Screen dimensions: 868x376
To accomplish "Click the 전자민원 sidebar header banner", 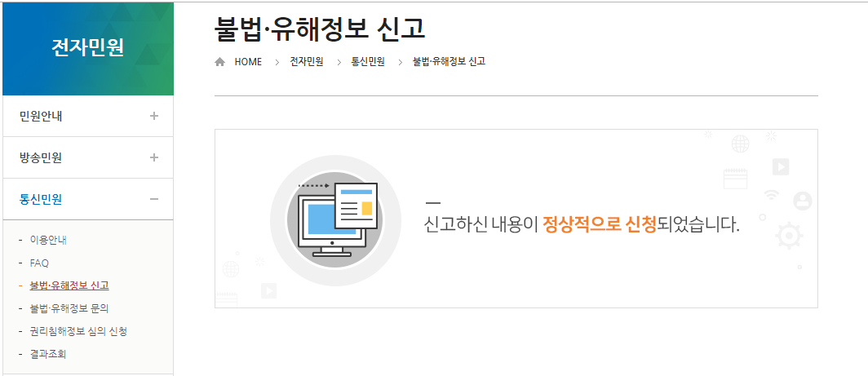I will (x=88, y=49).
